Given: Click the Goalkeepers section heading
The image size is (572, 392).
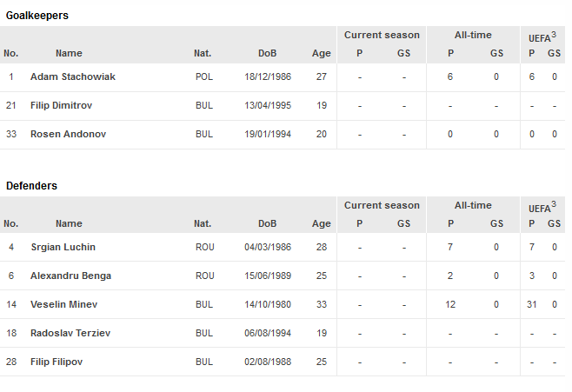Looking at the screenshot, I should coord(37,16).
